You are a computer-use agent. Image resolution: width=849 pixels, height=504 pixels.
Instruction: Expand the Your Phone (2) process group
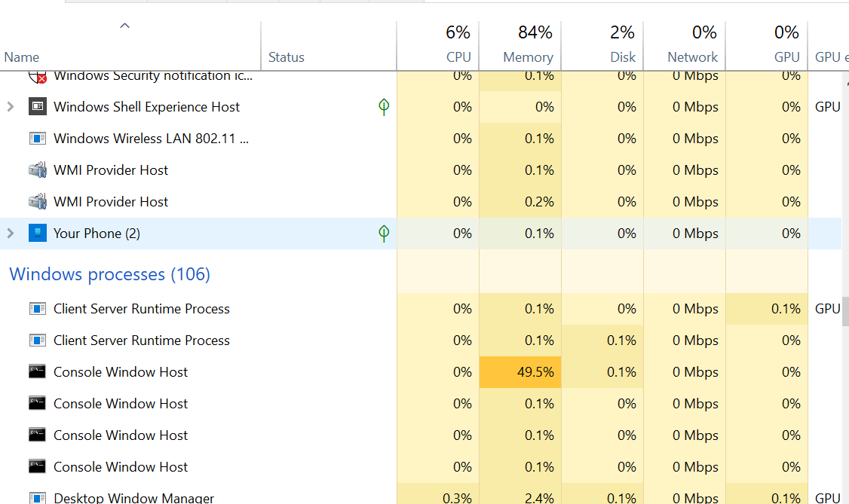(x=11, y=233)
